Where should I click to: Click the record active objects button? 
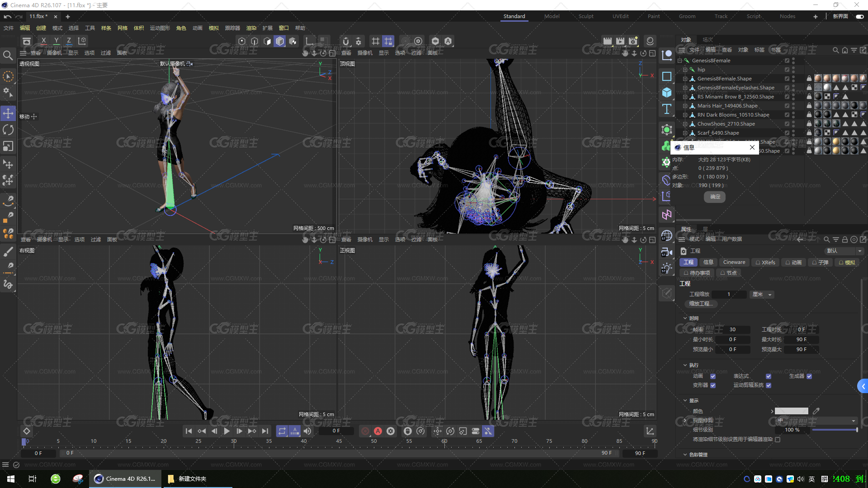tap(365, 431)
